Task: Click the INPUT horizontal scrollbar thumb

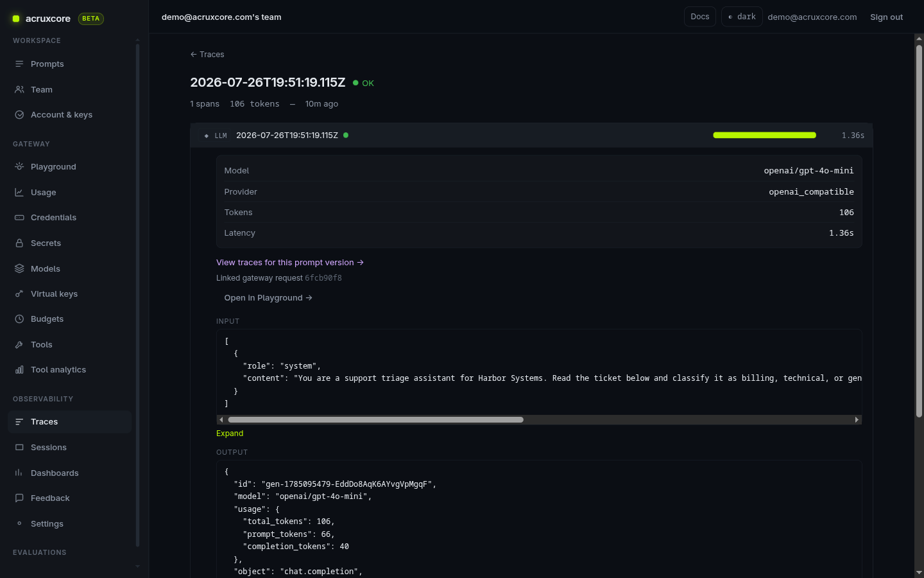Action: coord(376,420)
